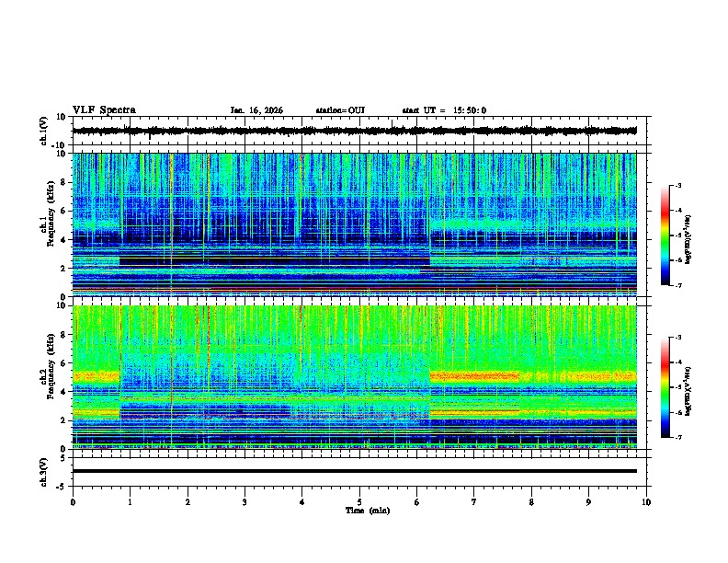Click the 'Time (min)' axis label
The height and width of the screenshot is (563, 728).
pyautogui.click(x=368, y=511)
